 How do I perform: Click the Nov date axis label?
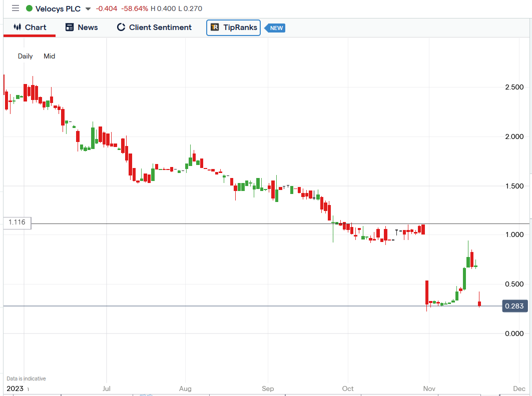point(429,388)
